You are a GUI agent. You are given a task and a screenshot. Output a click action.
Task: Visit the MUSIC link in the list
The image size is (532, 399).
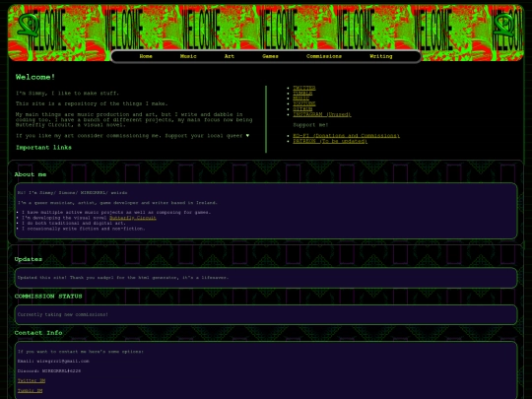pos(300,99)
